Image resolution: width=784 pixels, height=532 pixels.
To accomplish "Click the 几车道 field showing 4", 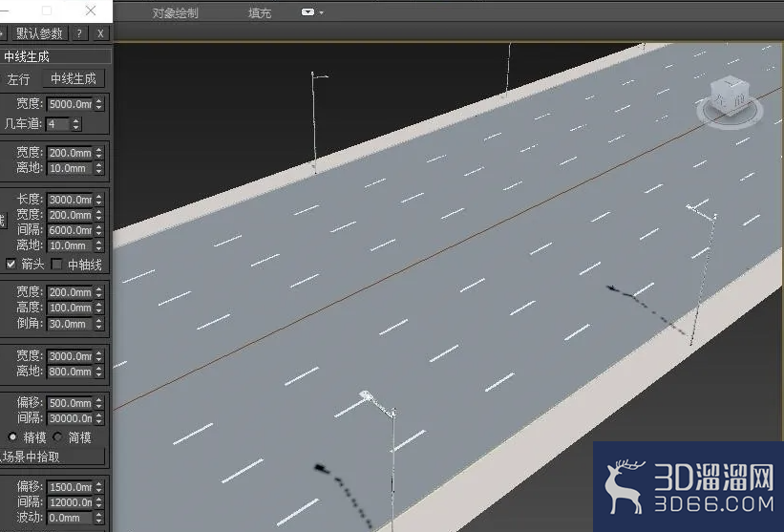I will click(x=58, y=124).
